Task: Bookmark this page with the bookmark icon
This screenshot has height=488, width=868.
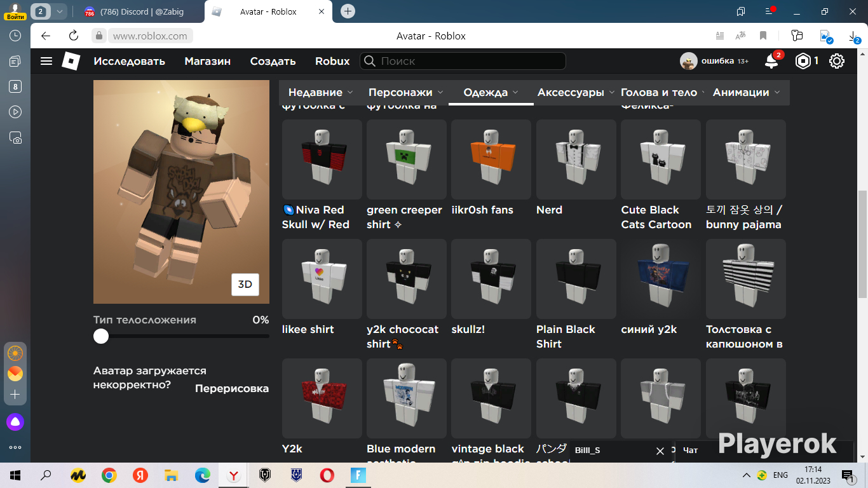Action: click(x=763, y=36)
